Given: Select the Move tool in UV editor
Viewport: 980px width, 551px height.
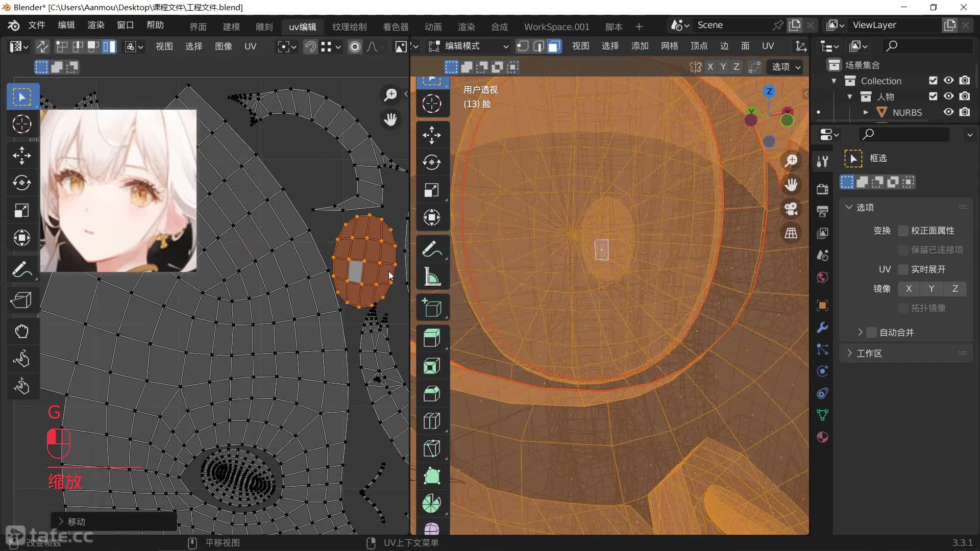Looking at the screenshot, I should click(x=21, y=156).
